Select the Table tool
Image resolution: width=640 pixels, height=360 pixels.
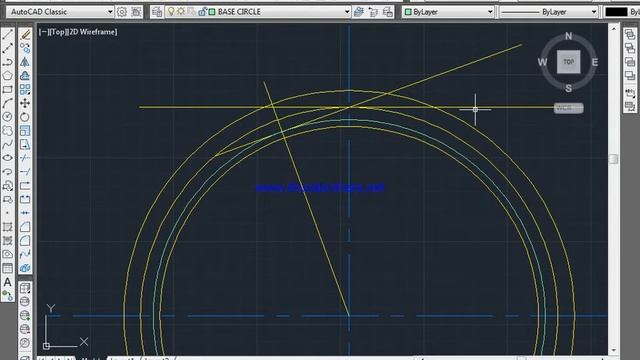[7, 268]
